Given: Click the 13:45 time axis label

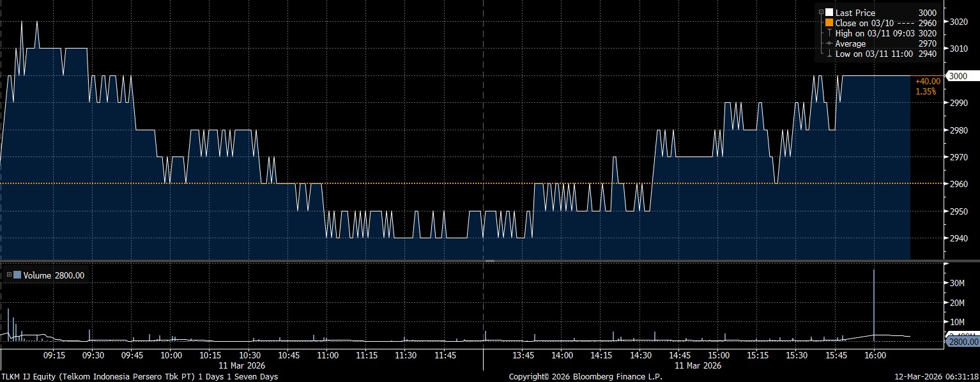Looking at the screenshot, I should (523, 355).
